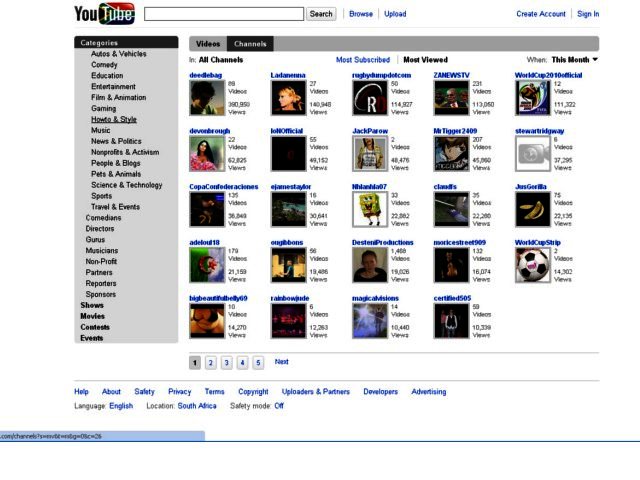Screen dimensions: 640x480
Task: Expand the When: This Month dropdown
Action: pyautogui.click(x=575, y=60)
